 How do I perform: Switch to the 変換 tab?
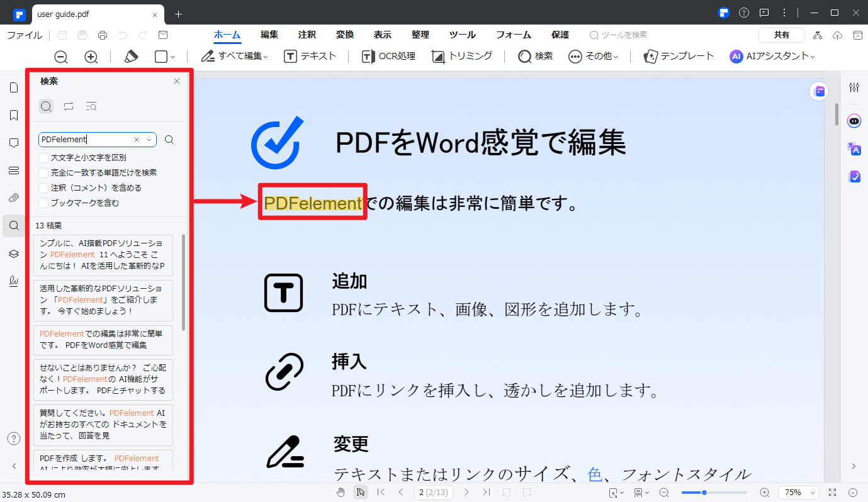click(x=345, y=35)
